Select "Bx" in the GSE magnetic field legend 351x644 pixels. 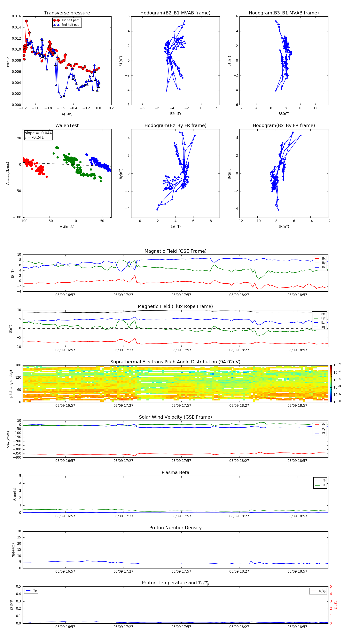(x=320, y=259)
